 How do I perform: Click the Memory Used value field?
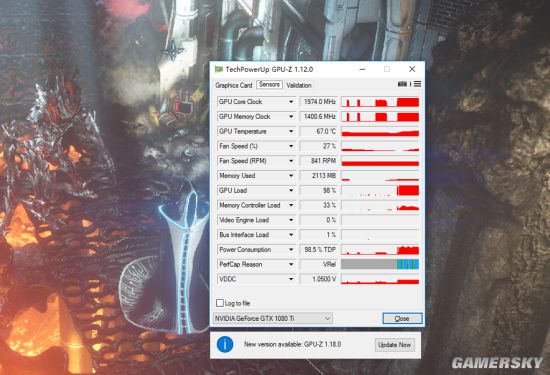tap(318, 175)
